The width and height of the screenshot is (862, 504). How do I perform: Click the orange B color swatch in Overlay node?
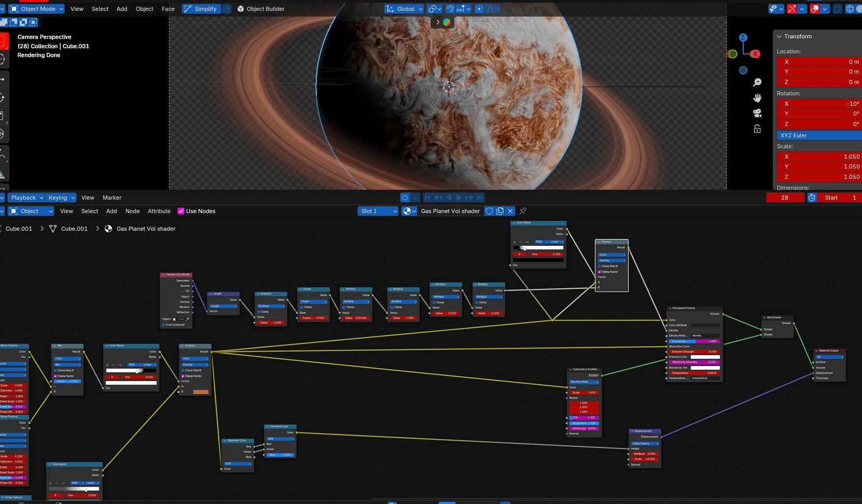click(201, 392)
